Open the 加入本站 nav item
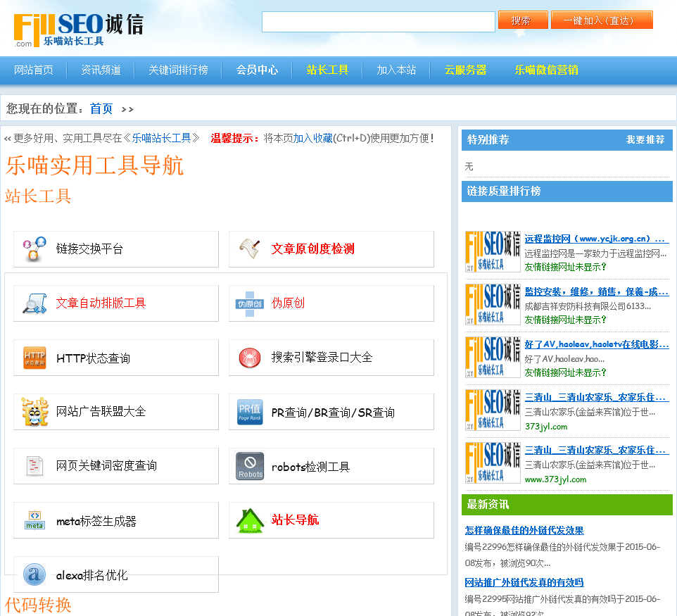 click(x=396, y=70)
